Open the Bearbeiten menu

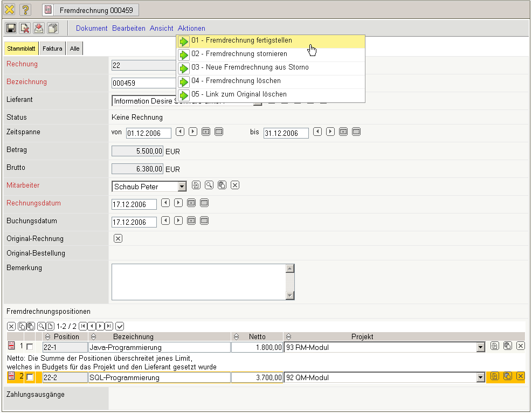(x=129, y=28)
